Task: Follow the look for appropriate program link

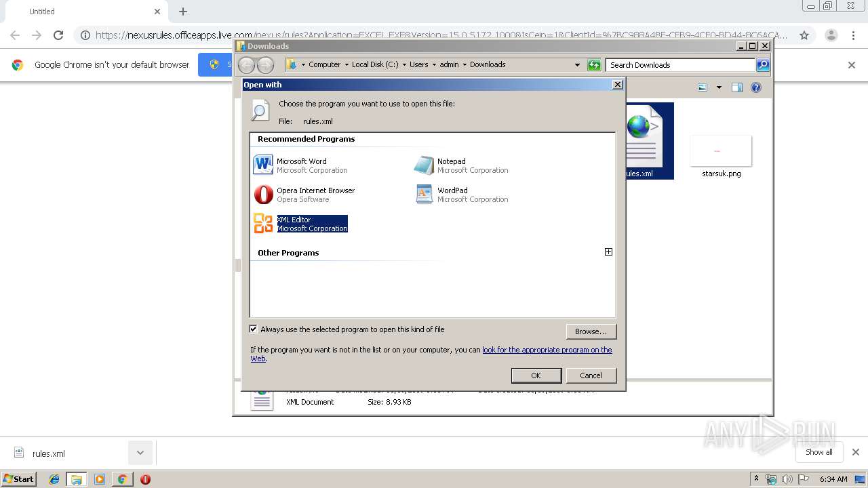Action: pos(547,350)
